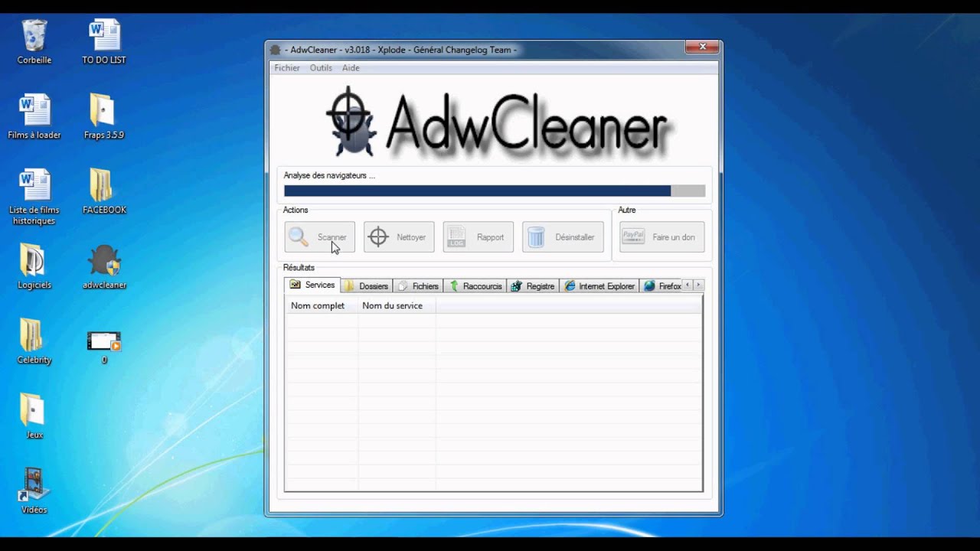This screenshot has width=980, height=551.
Task: Select the video file named 0
Action: pos(104,347)
